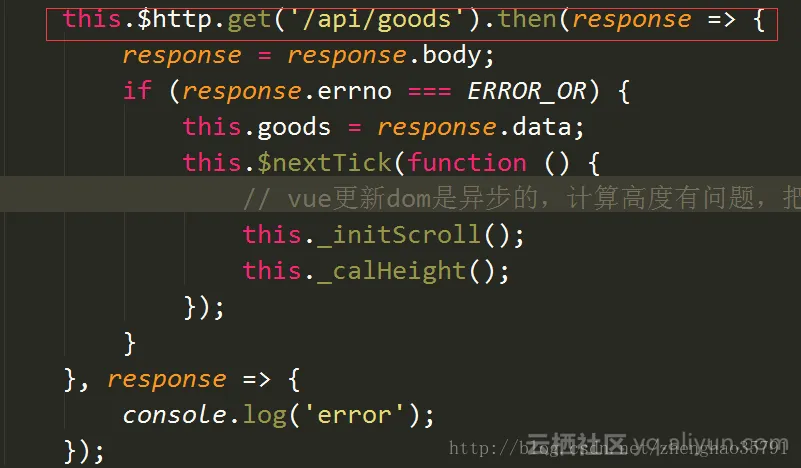801x468 pixels.
Task: Click the _initScroll method call
Action: tap(384, 235)
